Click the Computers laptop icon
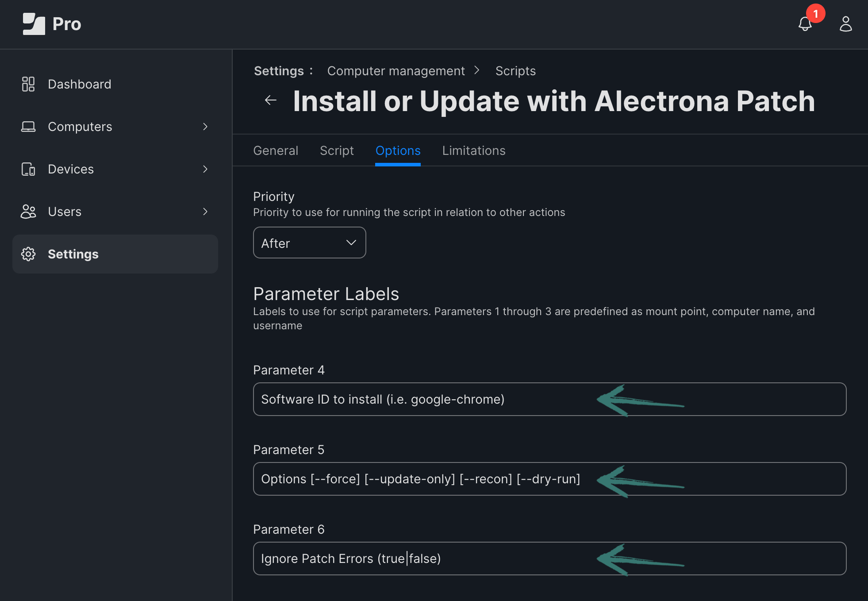Image resolution: width=868 pixels, height=601 pixels. (x=28, y=127)
